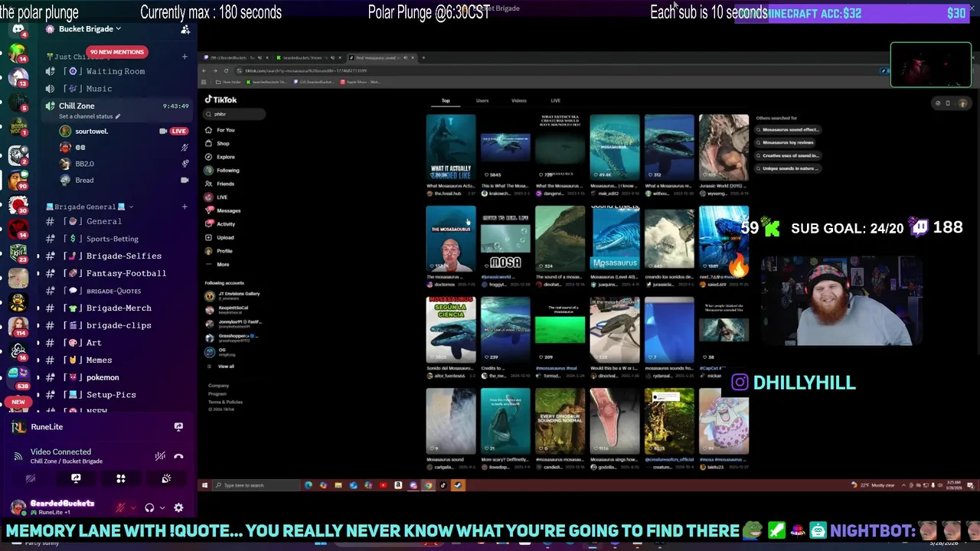
Task: Open KeepinItSoCal account
Action: pyautogui.click(x=228, y=309)
